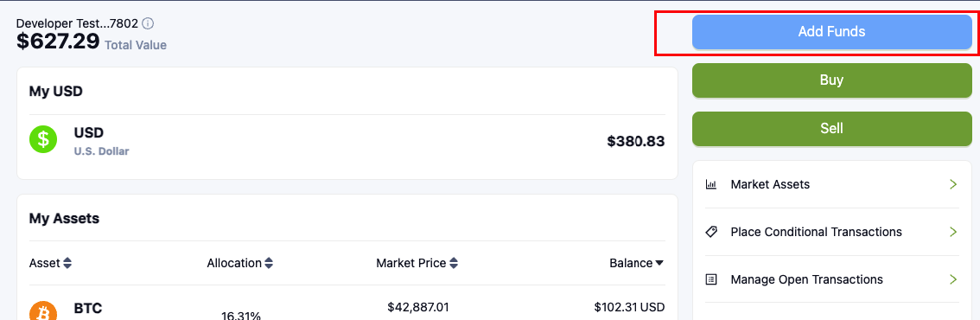Sort assets by Market Price arrows
Viewport: 980px width, 320px height.
[454, 263]
